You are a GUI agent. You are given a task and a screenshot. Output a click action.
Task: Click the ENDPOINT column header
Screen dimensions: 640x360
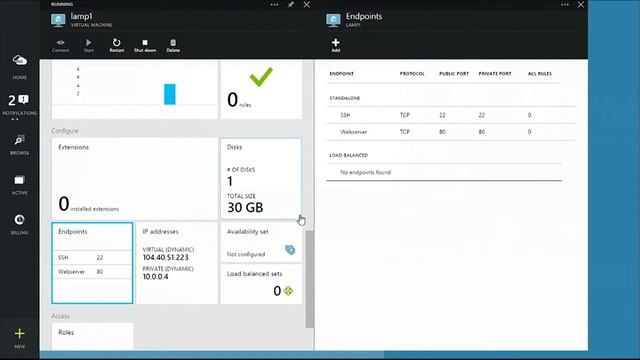coord(342,74)
